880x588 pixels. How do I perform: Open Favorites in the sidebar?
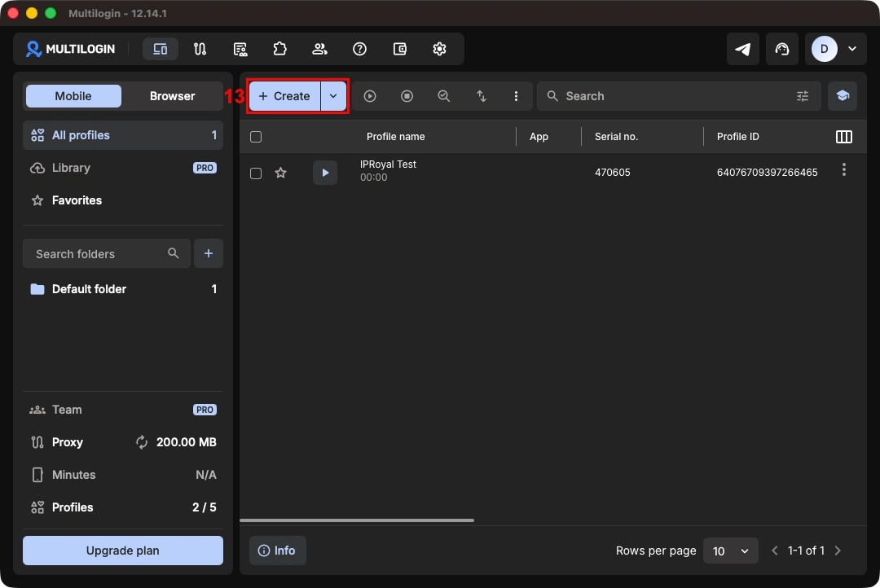pos(123,200)
